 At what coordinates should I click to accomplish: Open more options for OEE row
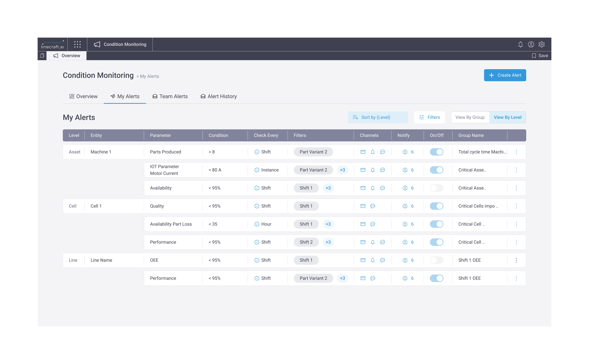pyautogui.click(x=516, y=260)
